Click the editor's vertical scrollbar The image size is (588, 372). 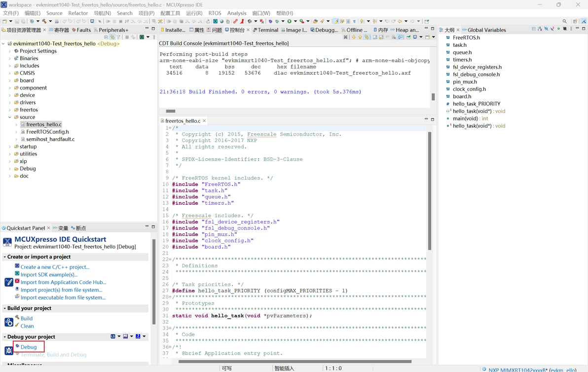pos(430,192)
